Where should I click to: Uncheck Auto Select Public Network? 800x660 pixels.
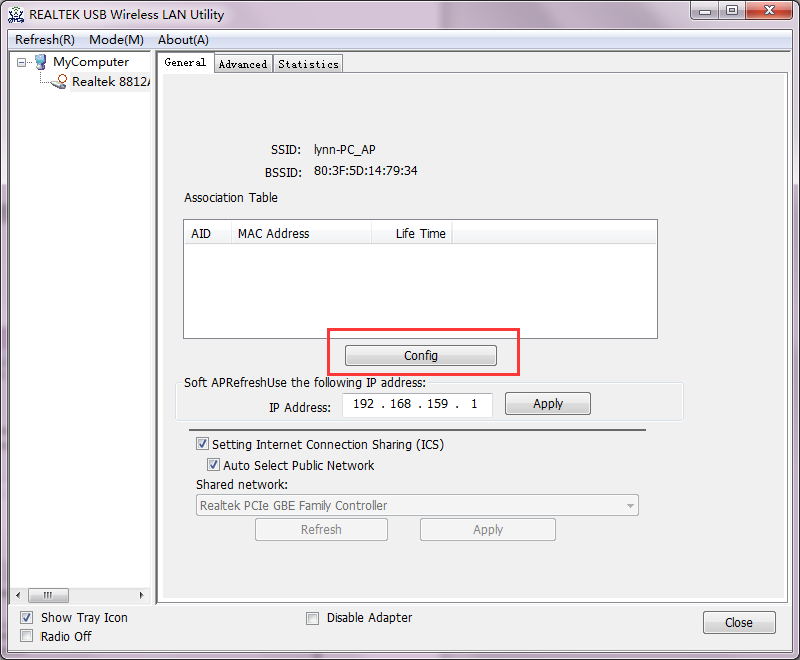click(213, 465)
